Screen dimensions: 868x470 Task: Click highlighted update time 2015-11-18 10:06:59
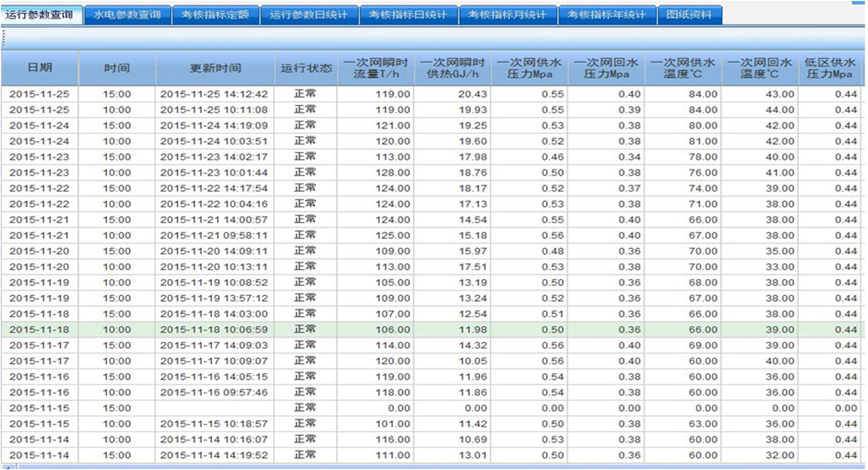tap(214, 330)
